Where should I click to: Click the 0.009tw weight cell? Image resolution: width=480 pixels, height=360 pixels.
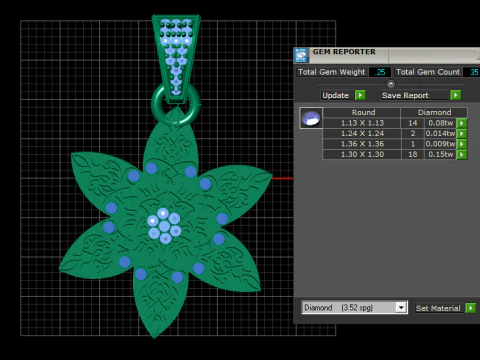[x=440, y=144]
